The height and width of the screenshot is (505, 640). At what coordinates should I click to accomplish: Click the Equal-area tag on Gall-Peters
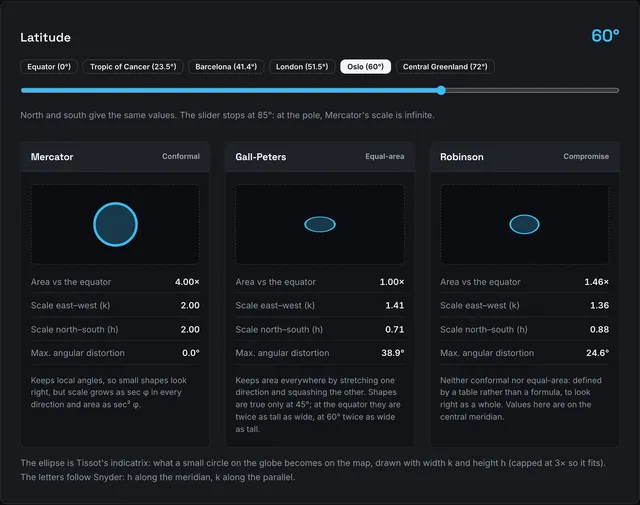tap(384, 156)
